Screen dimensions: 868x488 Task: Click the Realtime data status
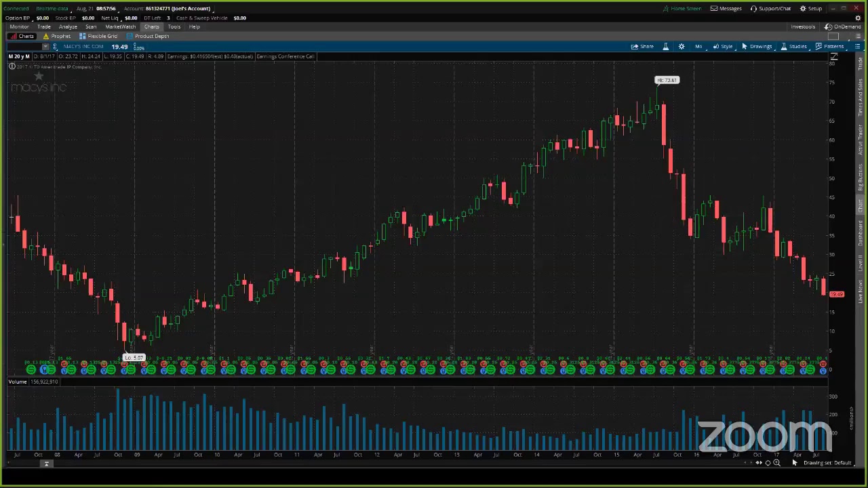coord(52,9)
